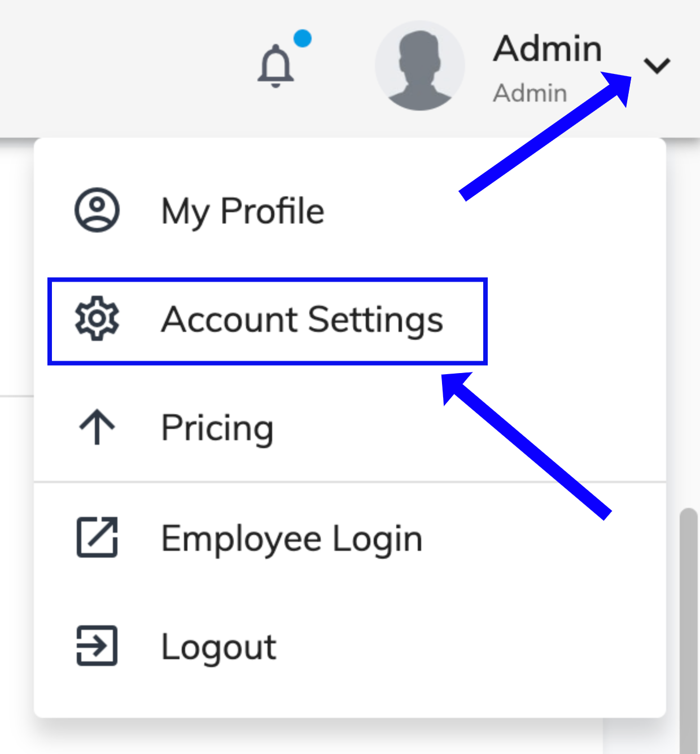Click the highlighted Account Settings box

click(268, 319)
